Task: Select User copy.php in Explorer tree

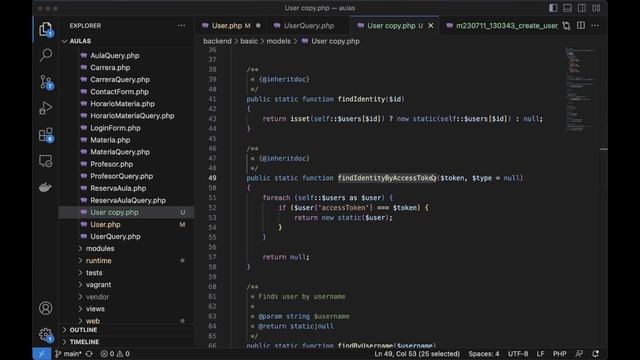Action: [x=127, y=212]
